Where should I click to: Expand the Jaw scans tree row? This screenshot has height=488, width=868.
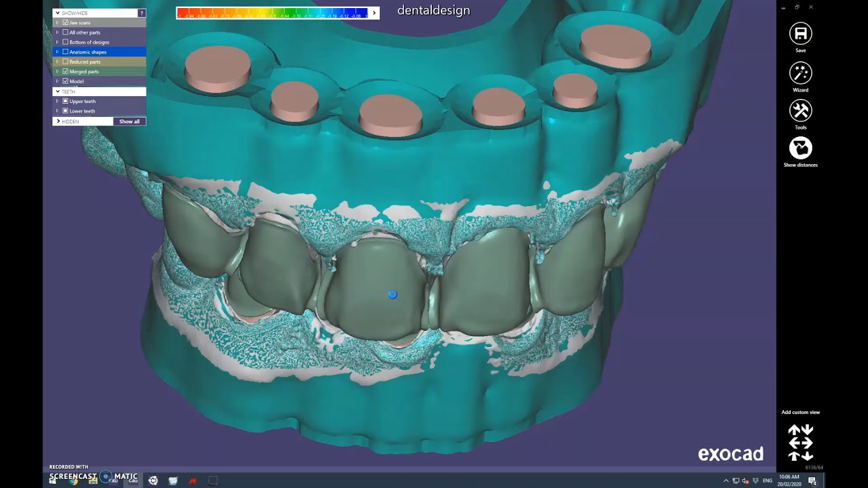coord(58,22)
